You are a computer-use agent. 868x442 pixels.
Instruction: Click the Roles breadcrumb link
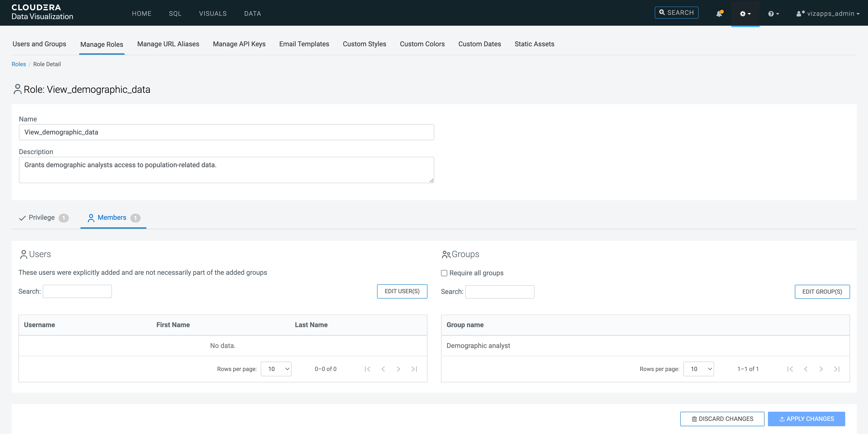tap(18, 64)
